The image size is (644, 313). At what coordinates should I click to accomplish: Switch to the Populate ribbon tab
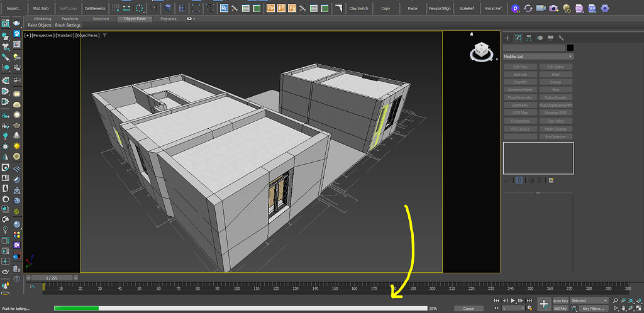coord(169,19)
